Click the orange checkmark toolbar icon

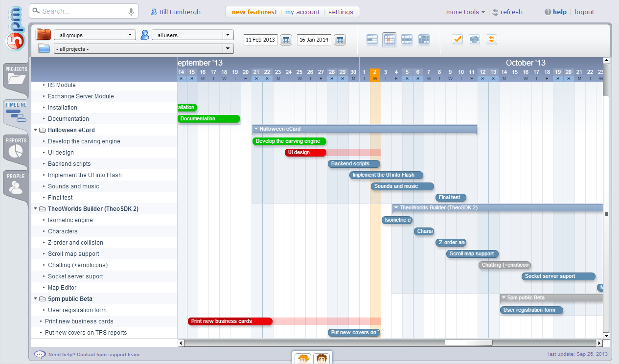pos(457,40)
